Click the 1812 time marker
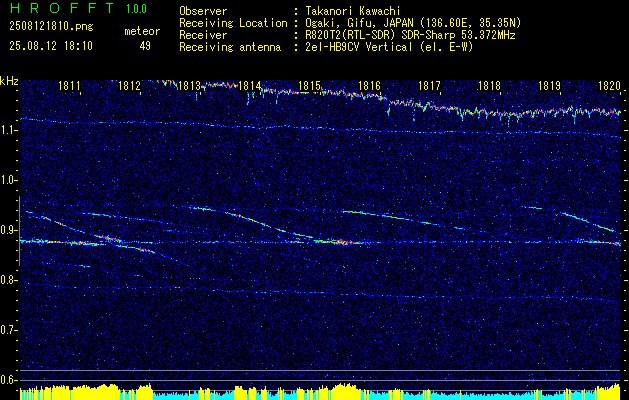 129,85
